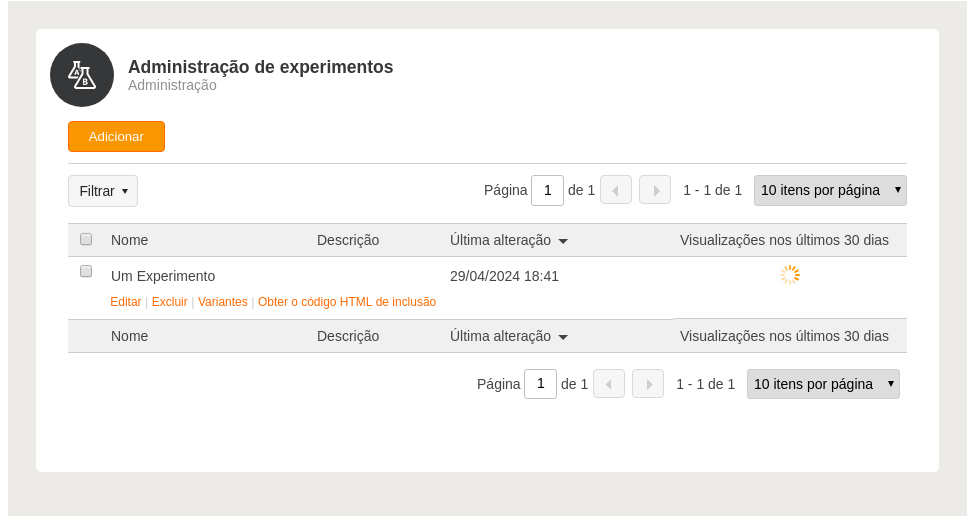Click the orange Adicionar button
This screenshot has height=525, width=975.
[x=116, y=136]
